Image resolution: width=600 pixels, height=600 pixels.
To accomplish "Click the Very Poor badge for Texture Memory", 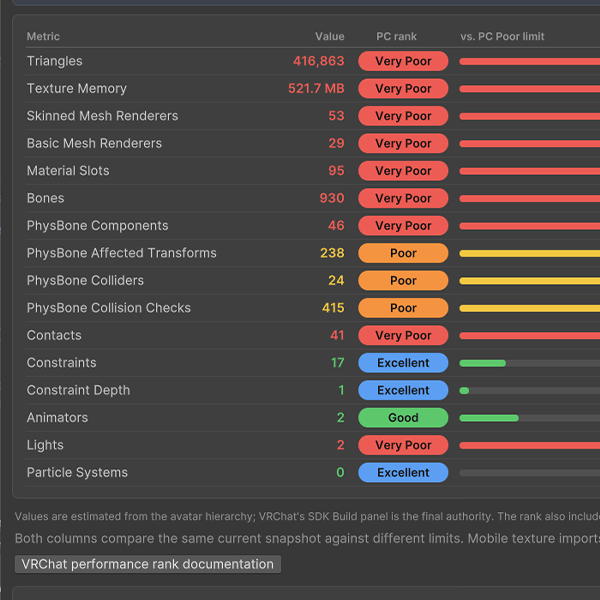I will click(403, 88).
